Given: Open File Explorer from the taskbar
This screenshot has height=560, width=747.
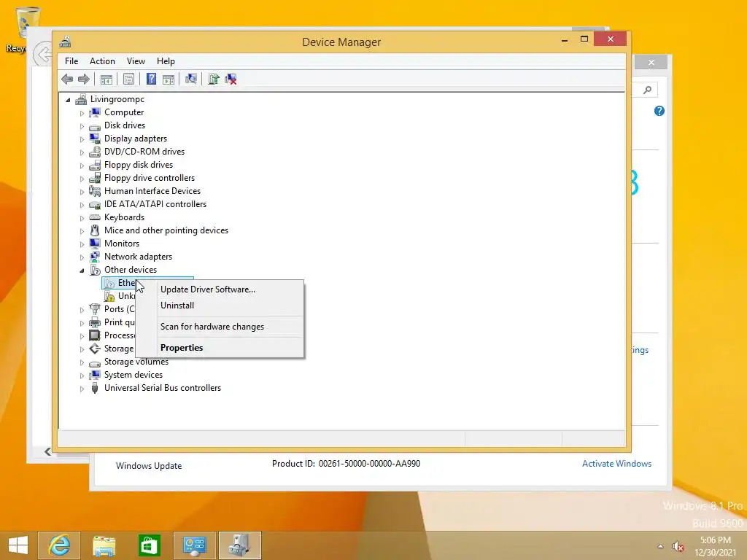Looking at the screenshot, I should [x=104, y=545].
